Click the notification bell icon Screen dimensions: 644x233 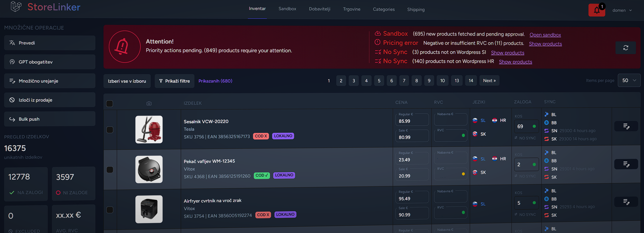tap(596, 10)
